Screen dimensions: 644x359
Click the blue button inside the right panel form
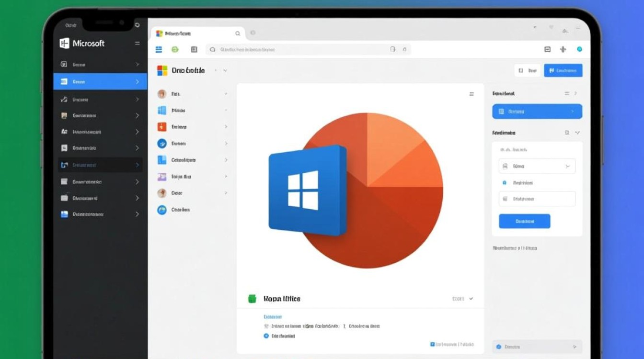(525, 221)
